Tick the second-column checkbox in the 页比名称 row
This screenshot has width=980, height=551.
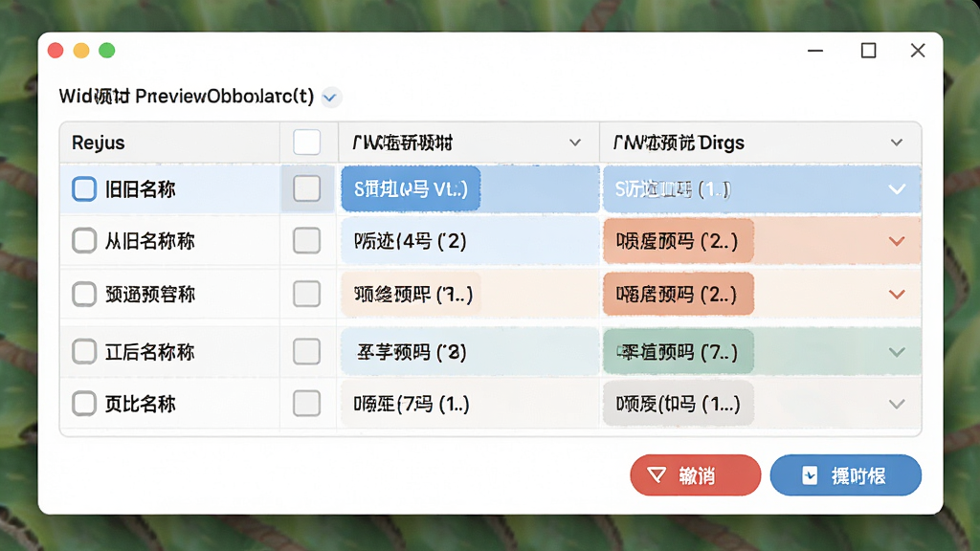coord(307,404)
